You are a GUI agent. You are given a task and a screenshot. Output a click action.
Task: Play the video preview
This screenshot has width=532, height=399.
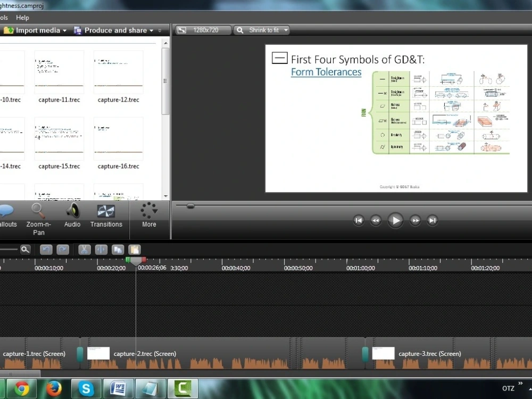395,221
